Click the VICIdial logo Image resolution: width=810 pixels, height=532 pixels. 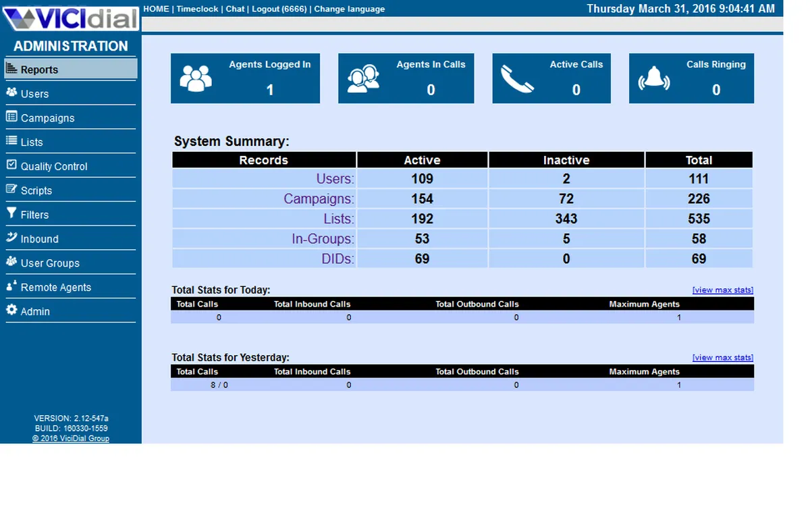tap(70, 16)
